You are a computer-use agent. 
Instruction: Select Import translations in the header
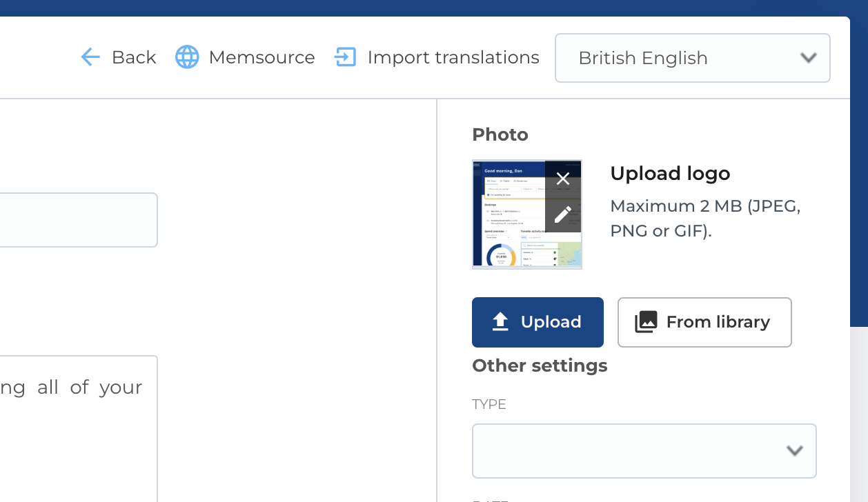[453, 58]
